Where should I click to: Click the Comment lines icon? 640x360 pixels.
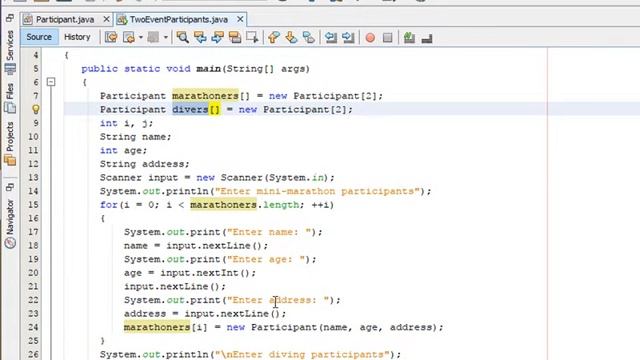point(409,38)
